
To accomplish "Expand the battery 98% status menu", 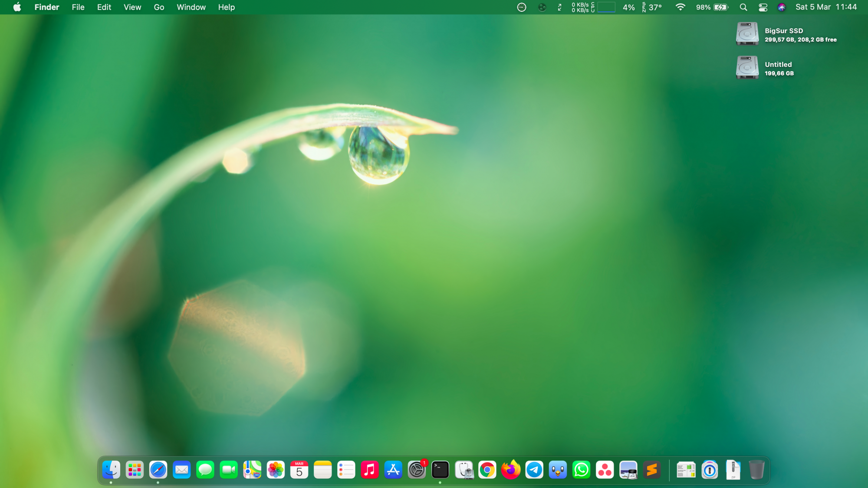I will [x=712, y=7].
